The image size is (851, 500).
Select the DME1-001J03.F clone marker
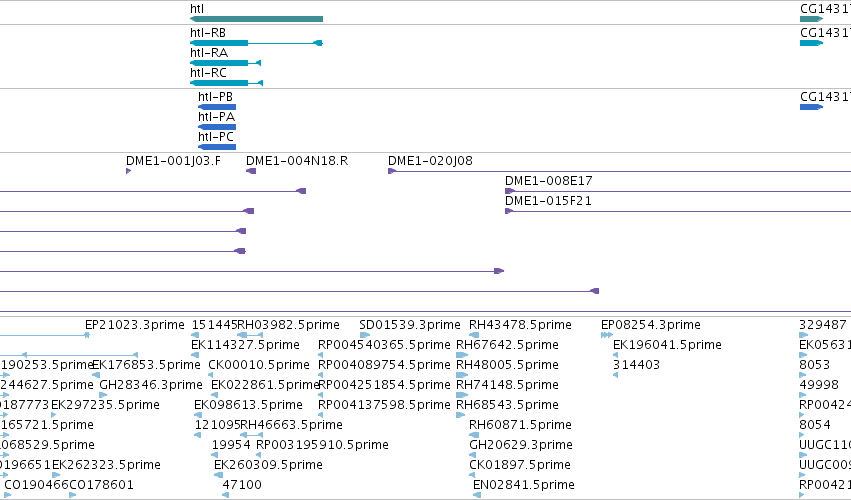(128, 171)
